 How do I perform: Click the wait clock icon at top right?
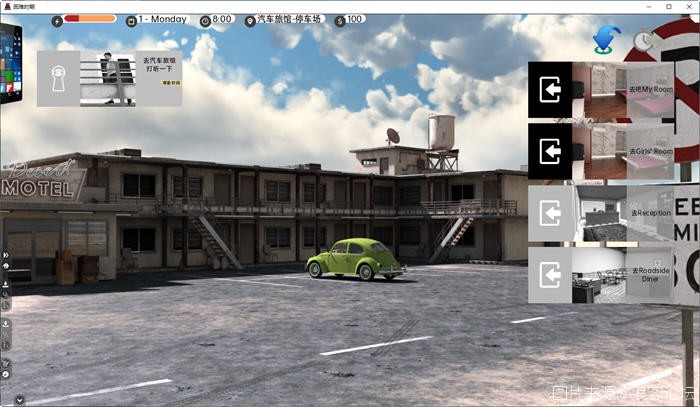tap(644, 40)
